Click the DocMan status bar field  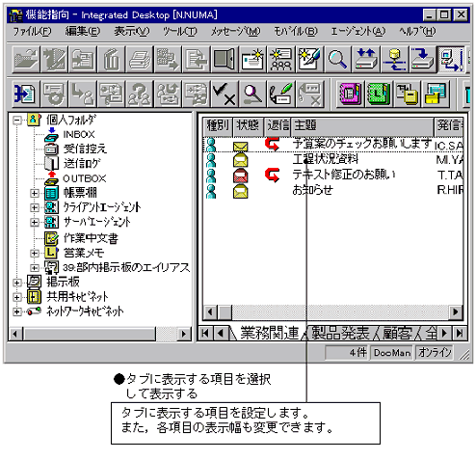[x=392, y=353]
